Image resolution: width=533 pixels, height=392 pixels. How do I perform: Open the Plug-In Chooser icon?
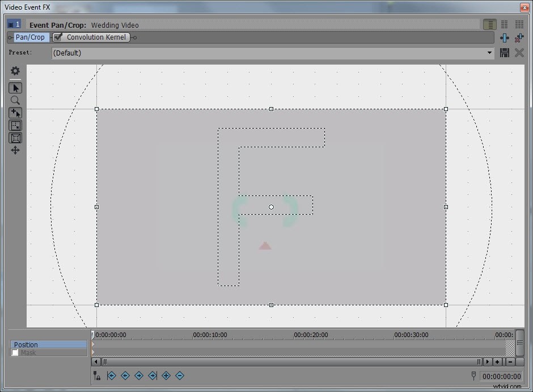pyautogui.click(x=504, y=37)
